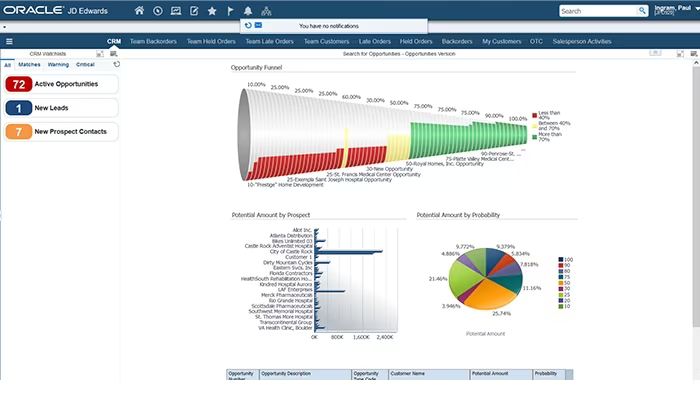Switch to Team Backorders tab
This screenshot has height=400, width=700.
[153, 42]
